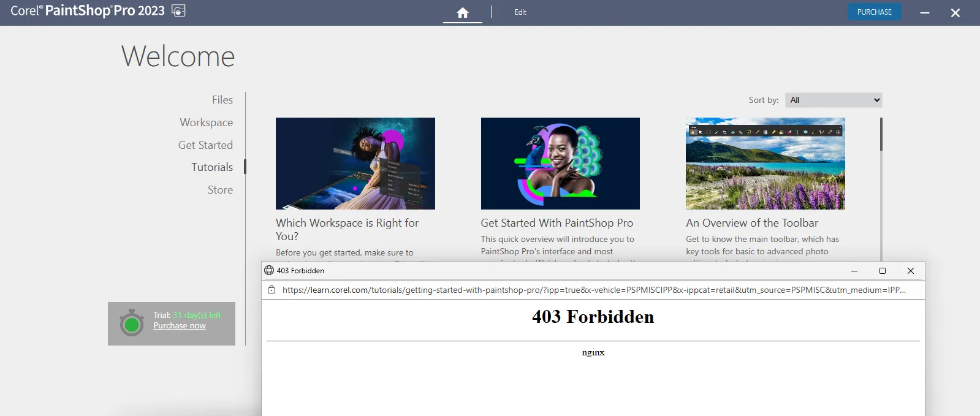Click the nginx text on error page
This screenshot has height=416, width=980.
click(x=593, y=352)
